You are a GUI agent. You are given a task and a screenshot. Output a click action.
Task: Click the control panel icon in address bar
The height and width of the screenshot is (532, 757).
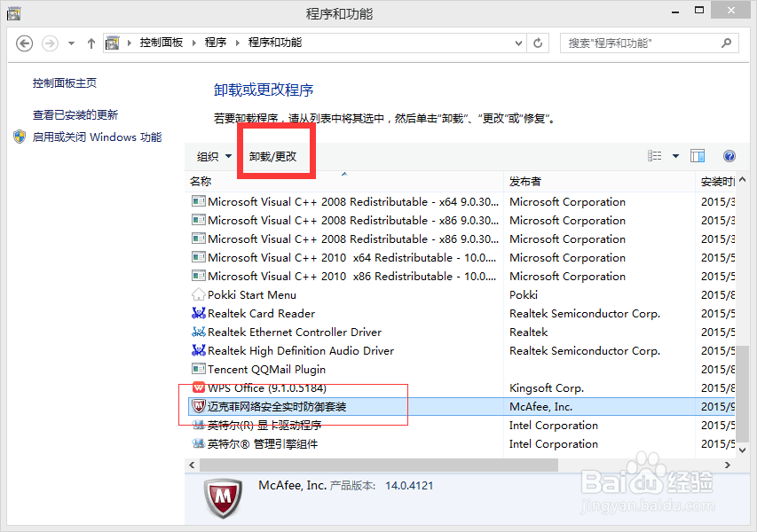pyautogui.click(x=113, y=43)
